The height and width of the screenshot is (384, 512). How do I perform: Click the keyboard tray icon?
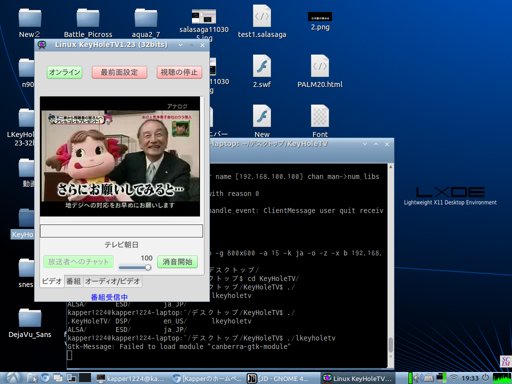click(429, 378)
